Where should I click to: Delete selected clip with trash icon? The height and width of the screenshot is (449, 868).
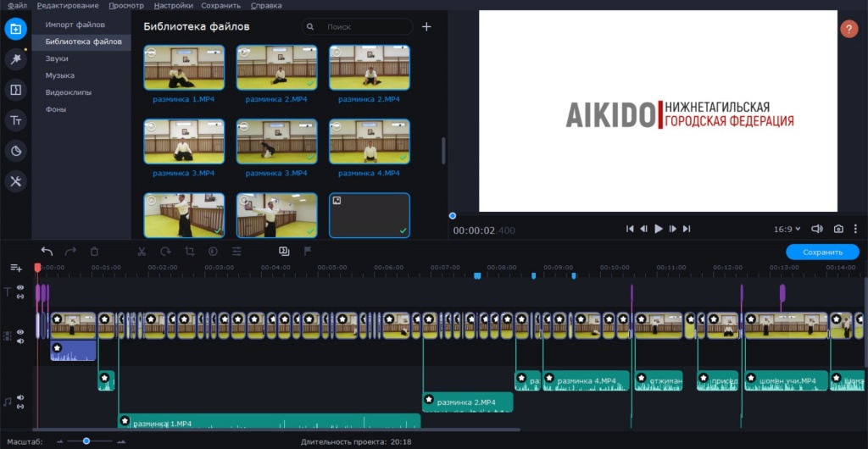pyautogui.click(x=94, y=252)
